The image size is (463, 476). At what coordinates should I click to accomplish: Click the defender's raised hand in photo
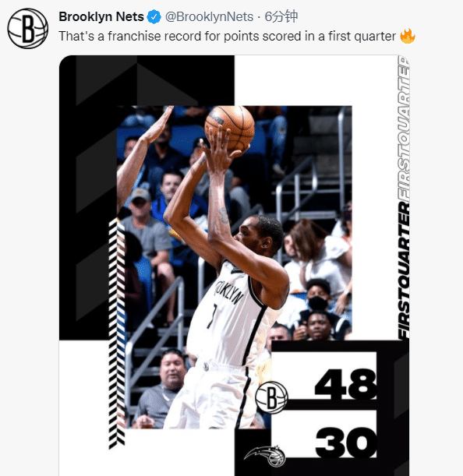[159, 125]
